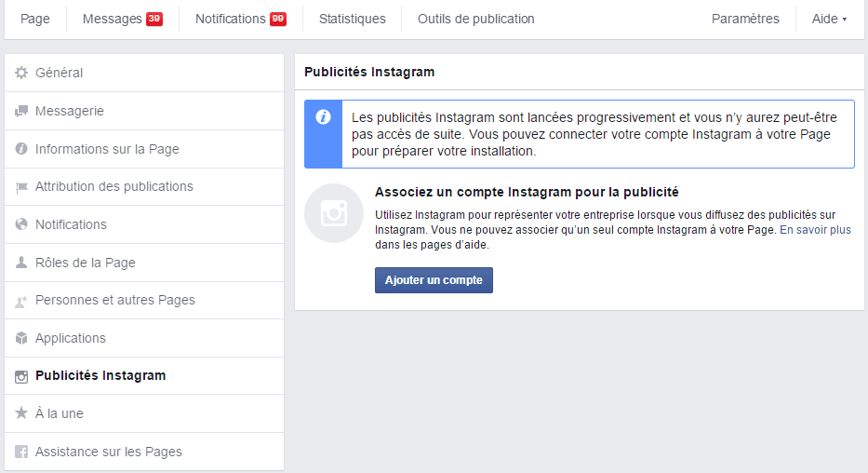Open the Messagerie settings section
The height and width of the screenshot is (473, 868).
coord(144,111)
